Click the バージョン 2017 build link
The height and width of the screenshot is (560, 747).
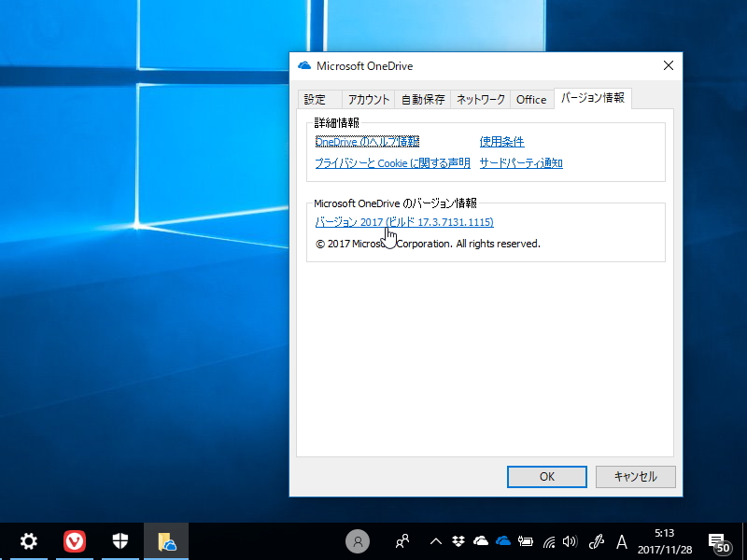click(404, 222)
